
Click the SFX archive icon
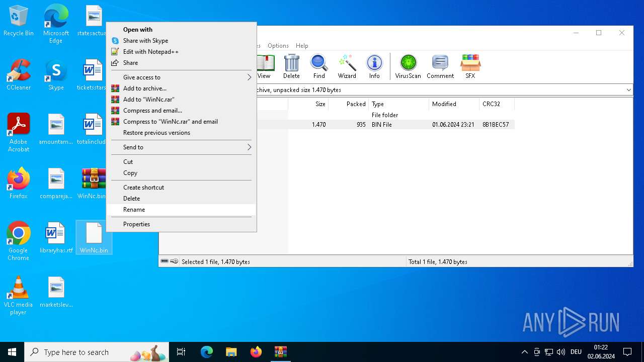470,66
